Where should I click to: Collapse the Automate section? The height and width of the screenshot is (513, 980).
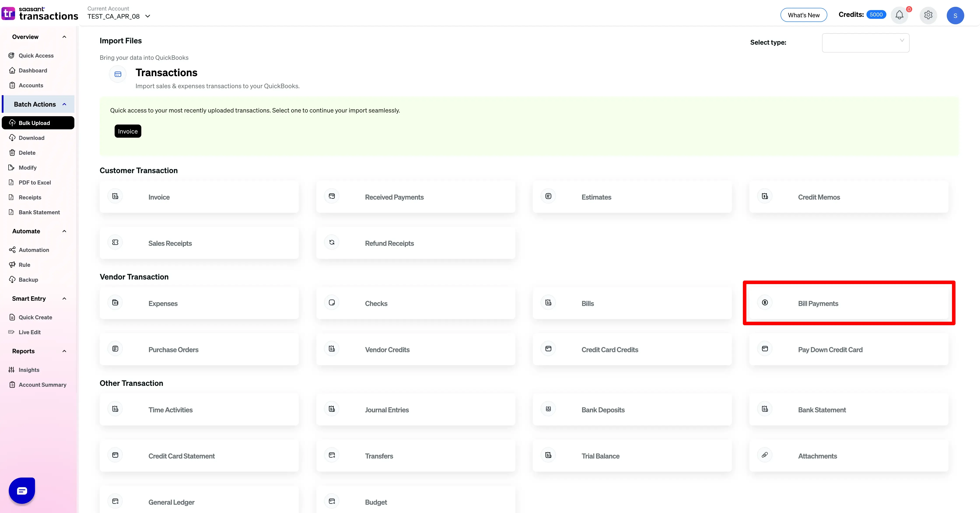coord(64,231)
